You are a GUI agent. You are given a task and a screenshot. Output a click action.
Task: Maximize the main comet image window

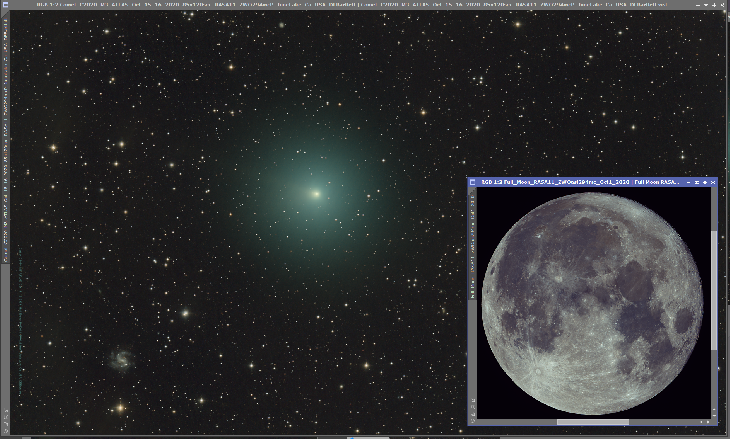716,4
